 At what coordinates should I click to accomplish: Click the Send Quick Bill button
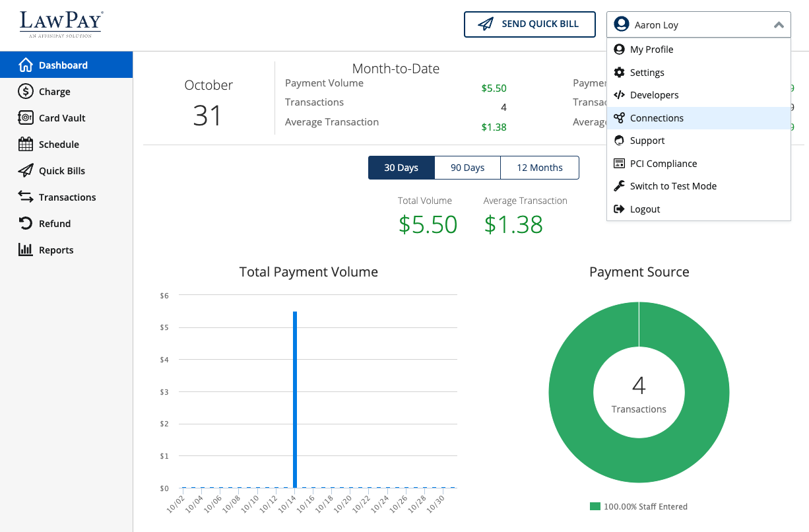point(529,24)
